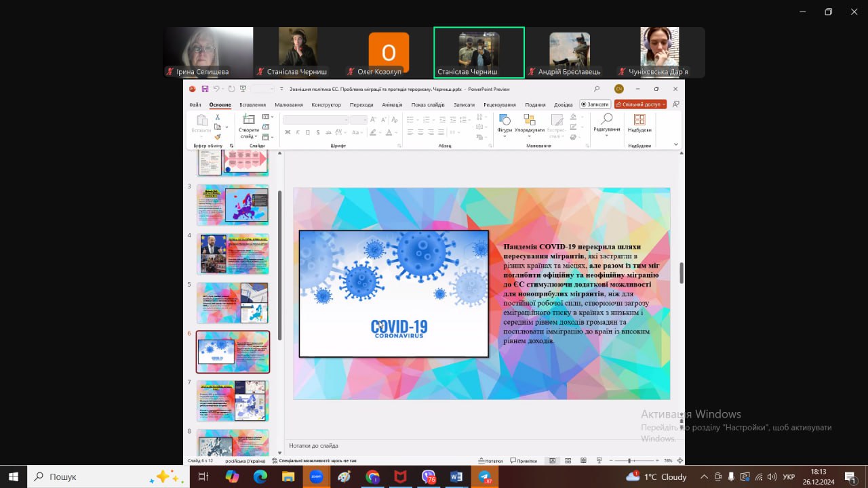Click the Windows Start button
The image size is (868, 488).
14,477
